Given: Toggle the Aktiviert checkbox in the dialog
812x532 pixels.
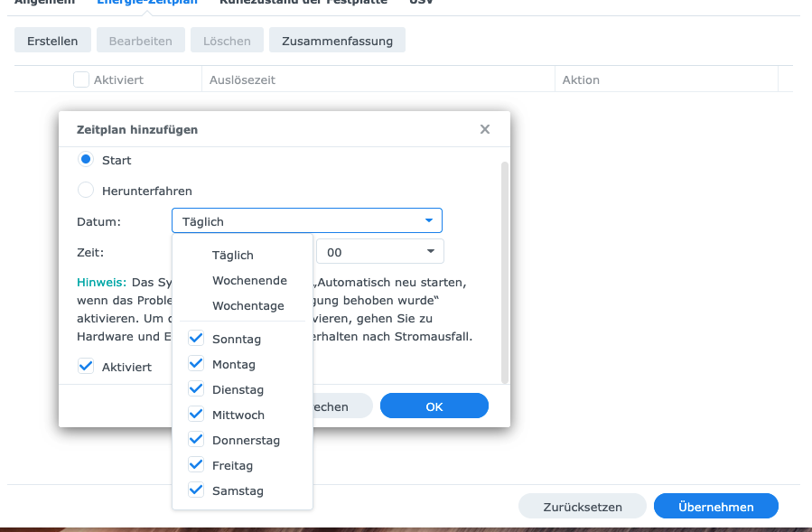Looking at the screenshot, I should (x=86, y=366).
